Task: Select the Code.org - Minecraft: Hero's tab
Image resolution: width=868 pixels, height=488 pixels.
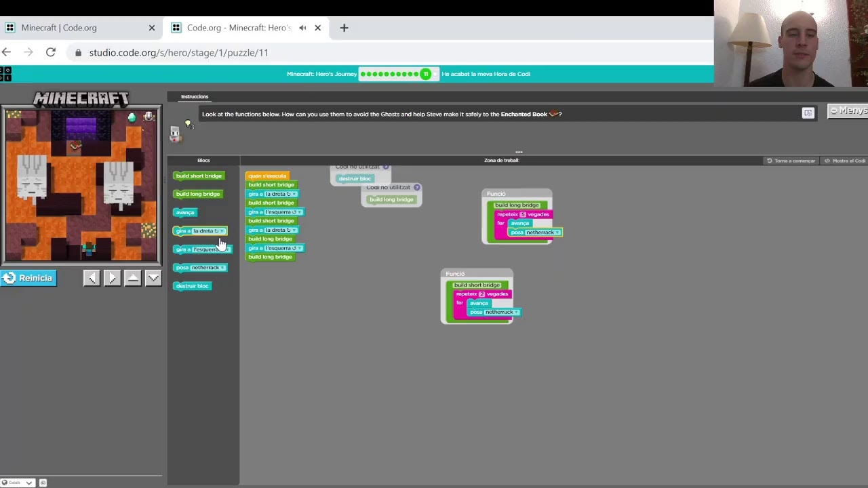Action: pos(246,28)
